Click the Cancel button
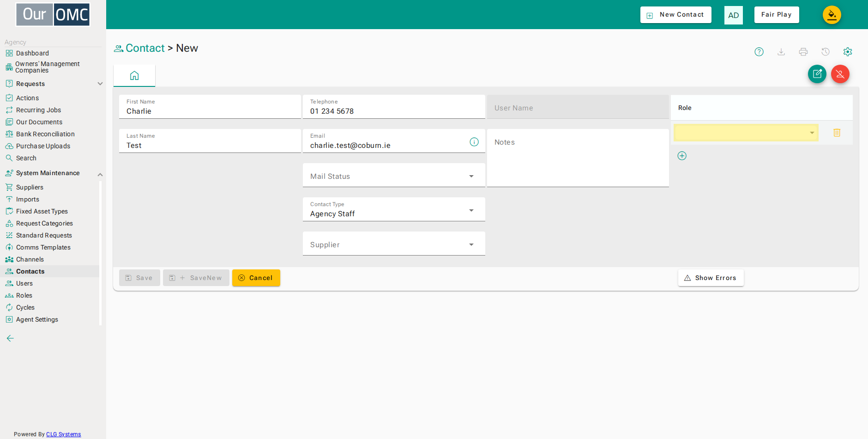 click(x=256, y=278)
